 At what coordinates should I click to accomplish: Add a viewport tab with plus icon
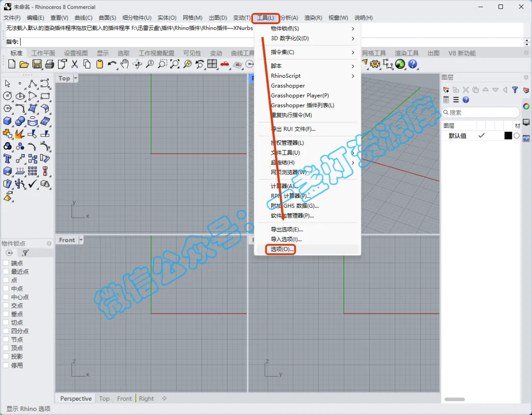(164, 398)
